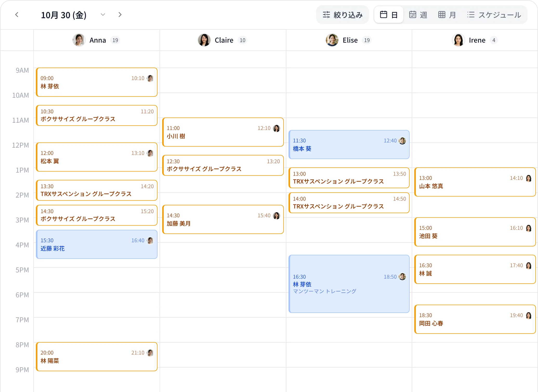The image size is (538, 392).
Task: Click Claire's booking count badge 10
Action: coord(242,40)
